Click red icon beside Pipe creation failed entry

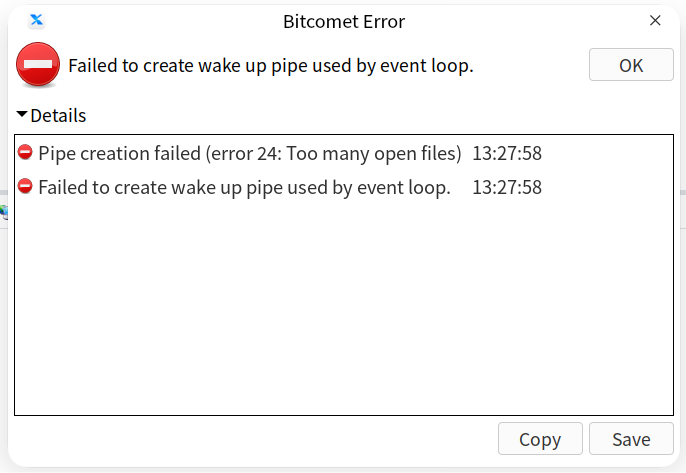click(25, 152)
